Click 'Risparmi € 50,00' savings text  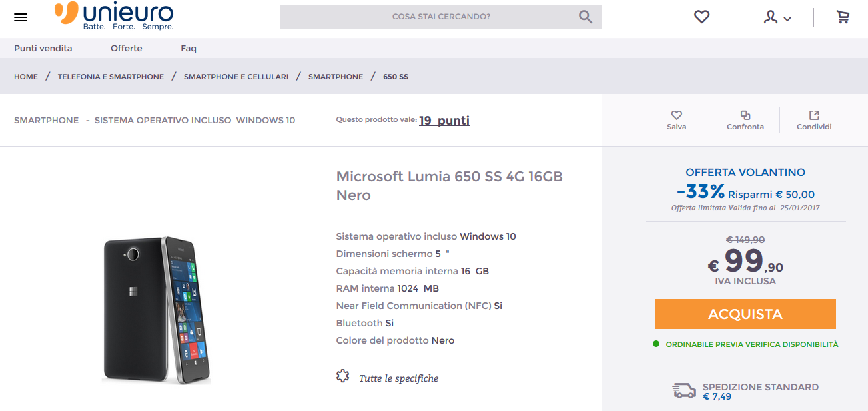(x=771, y=195)
